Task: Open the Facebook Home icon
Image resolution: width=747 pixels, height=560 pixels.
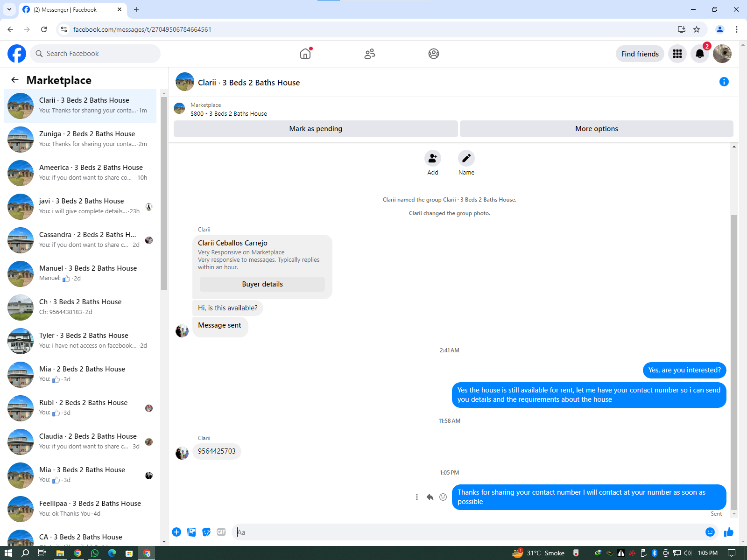Action: [x=305, y=54]
